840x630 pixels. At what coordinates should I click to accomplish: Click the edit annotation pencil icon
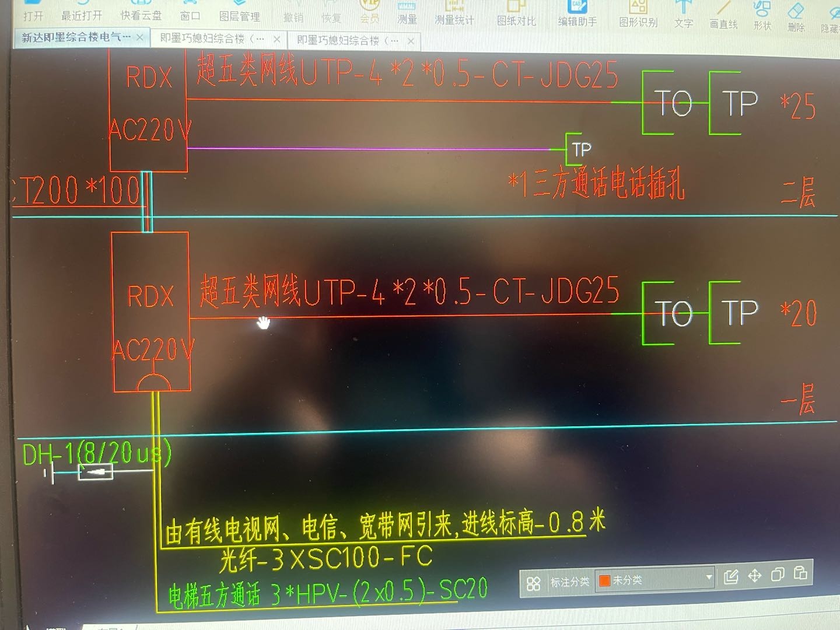coord(731,576)
